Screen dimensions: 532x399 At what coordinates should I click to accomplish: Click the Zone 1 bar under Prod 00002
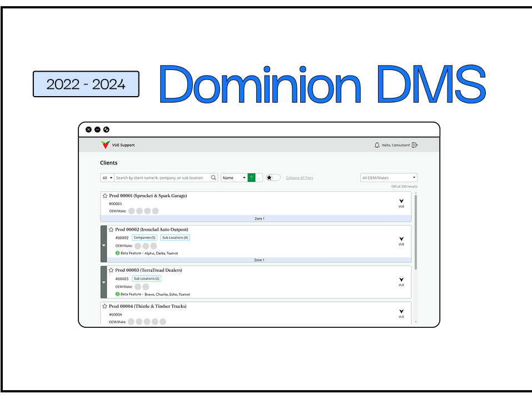[260, 260]
